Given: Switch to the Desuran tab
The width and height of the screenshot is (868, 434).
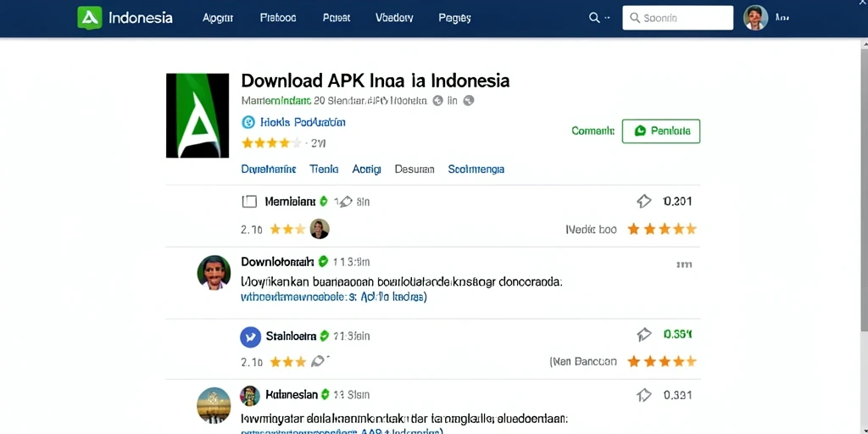Looking at the screenshot, I should [414, 169].
